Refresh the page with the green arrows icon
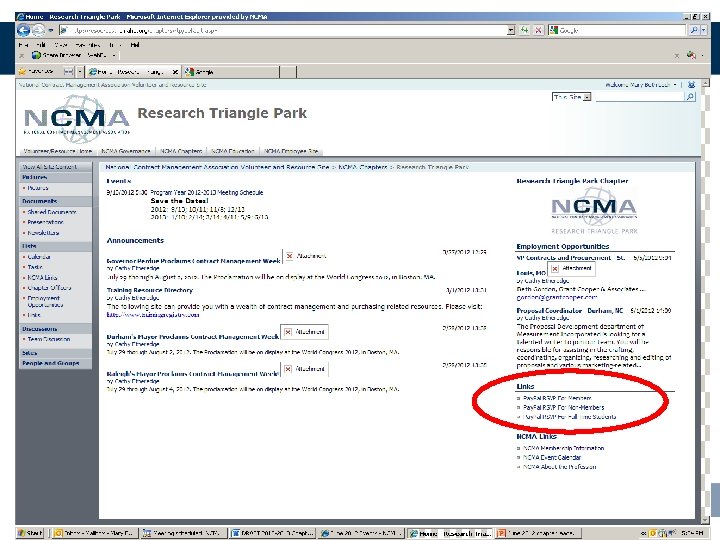The image size is (720, 540). 524,30
